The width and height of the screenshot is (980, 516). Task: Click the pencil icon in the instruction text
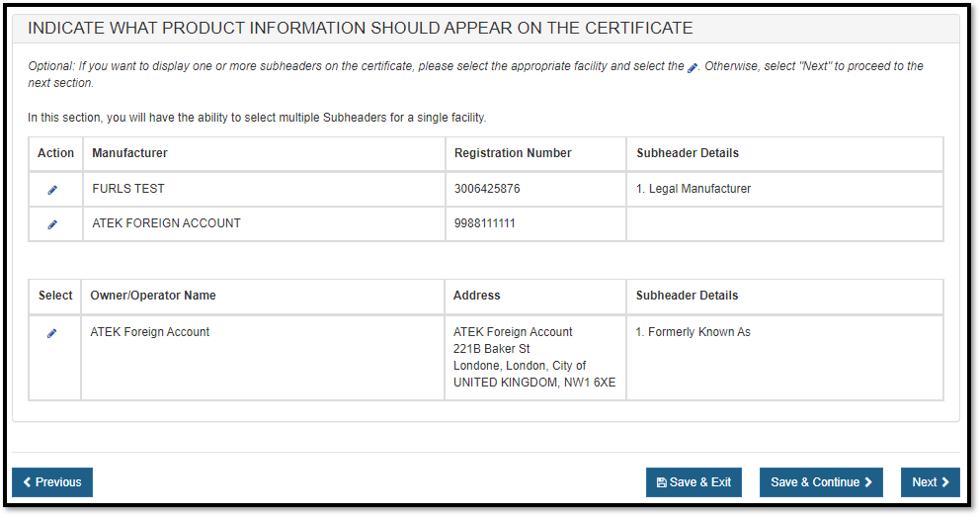pos(693,67)
